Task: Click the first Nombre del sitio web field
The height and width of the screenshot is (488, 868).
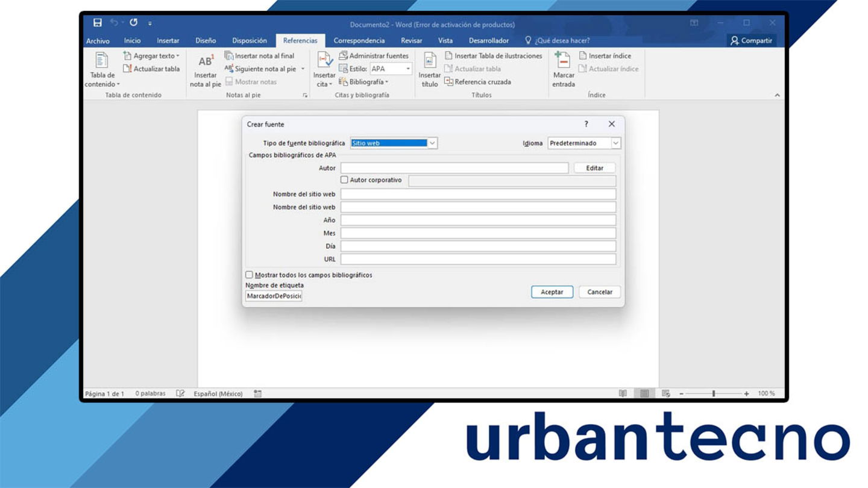Action: (478, 194)
